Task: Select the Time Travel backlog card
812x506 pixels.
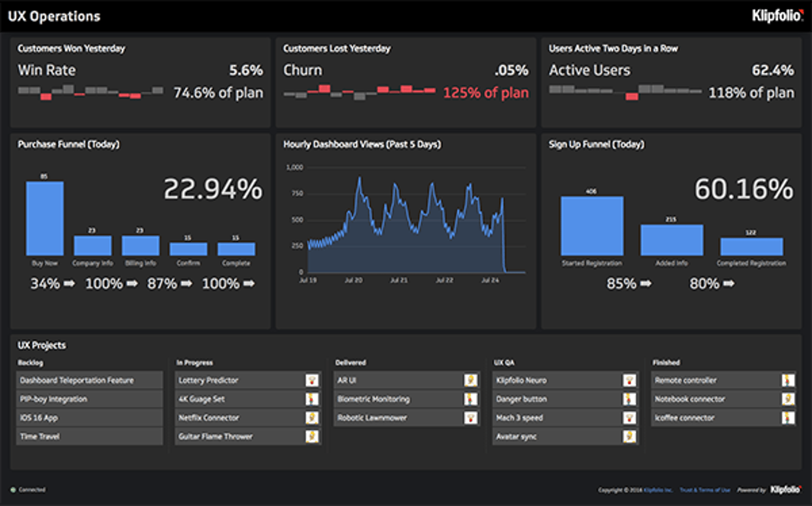Action: coord(89,436)
